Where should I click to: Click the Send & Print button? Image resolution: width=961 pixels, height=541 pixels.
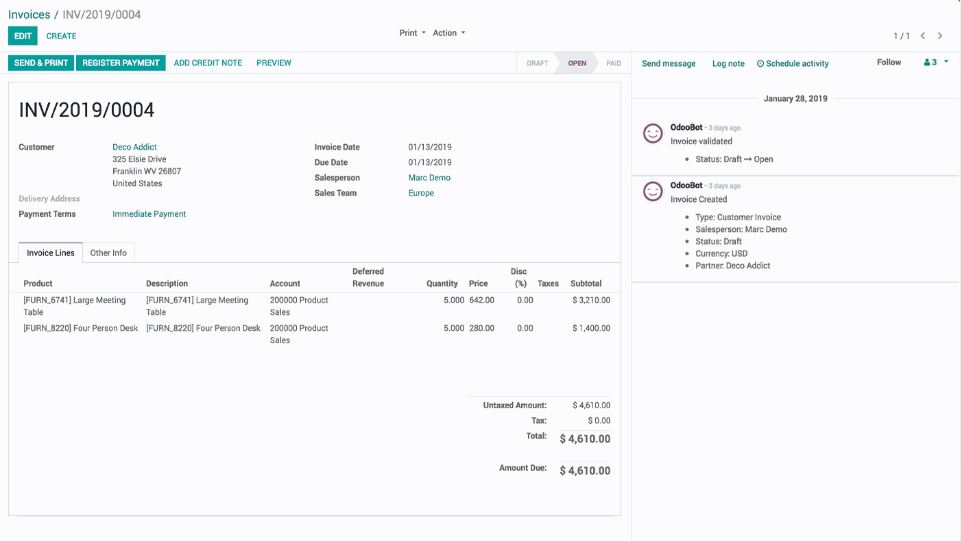41,63
